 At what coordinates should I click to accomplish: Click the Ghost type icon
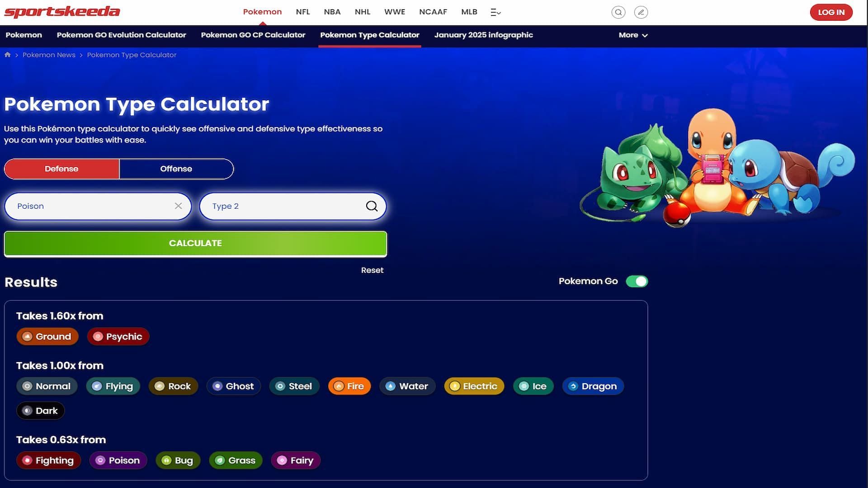tap(217, 386)
